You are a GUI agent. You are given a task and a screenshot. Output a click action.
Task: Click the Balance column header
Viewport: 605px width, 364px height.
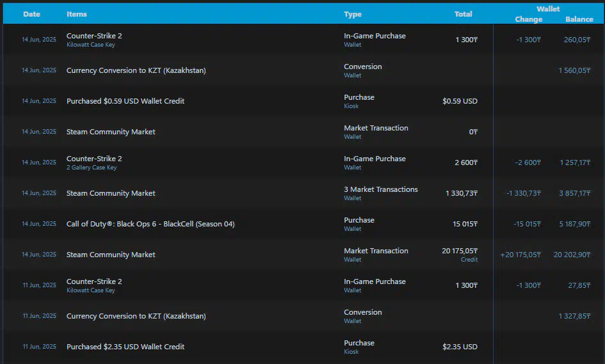point(579,19)
